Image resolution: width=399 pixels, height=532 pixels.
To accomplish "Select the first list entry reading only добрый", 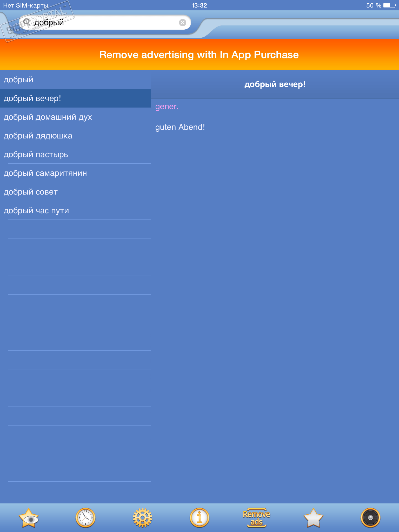I will coord(75,79).
